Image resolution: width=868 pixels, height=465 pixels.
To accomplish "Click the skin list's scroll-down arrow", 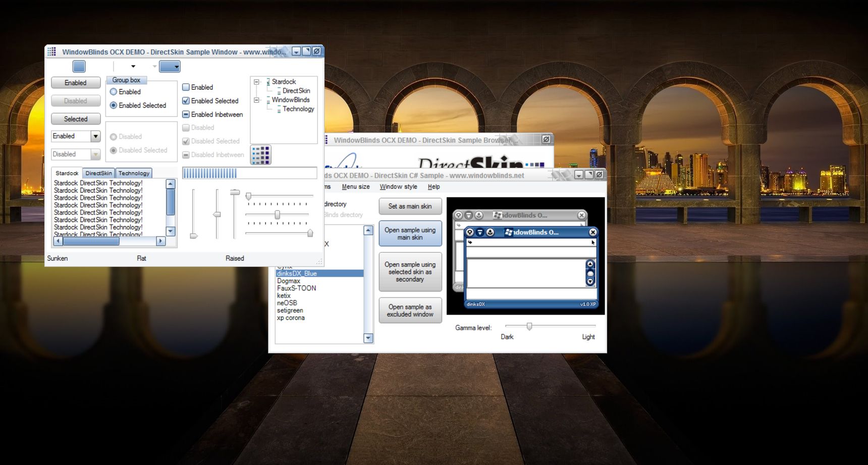I will (x=368, y=338).
